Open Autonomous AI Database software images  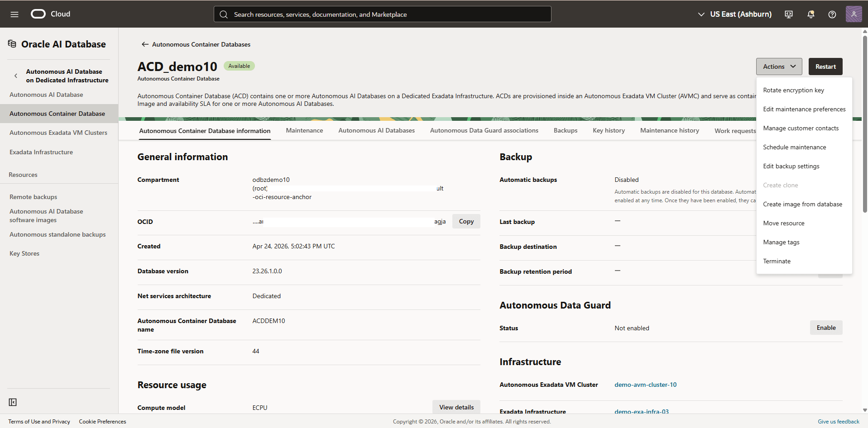46,215
